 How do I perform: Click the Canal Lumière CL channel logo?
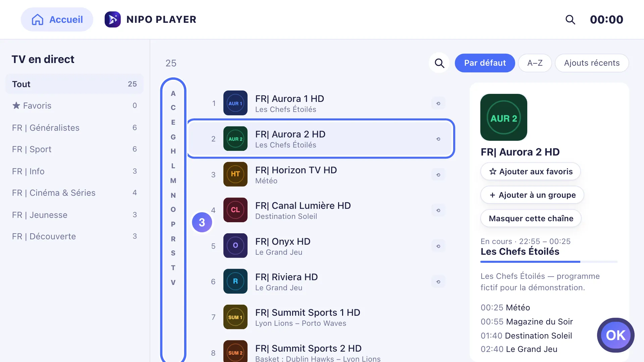click(x=235, y=210)
